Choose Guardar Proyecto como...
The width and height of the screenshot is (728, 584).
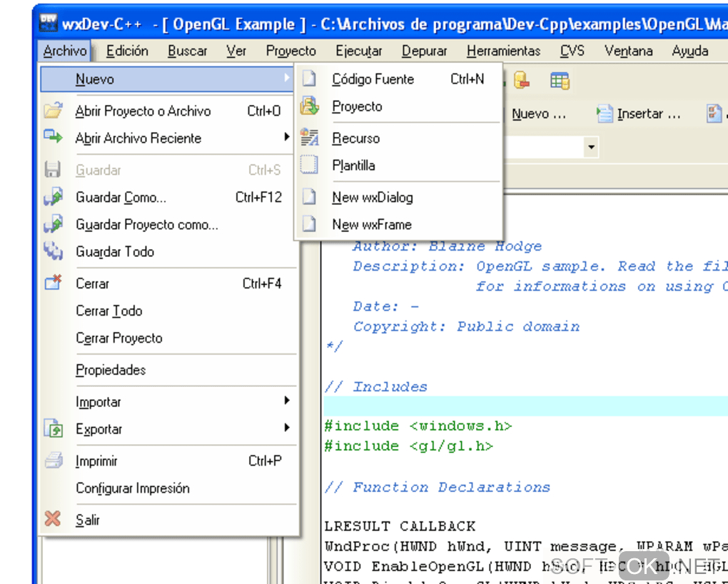click(167, 224)
